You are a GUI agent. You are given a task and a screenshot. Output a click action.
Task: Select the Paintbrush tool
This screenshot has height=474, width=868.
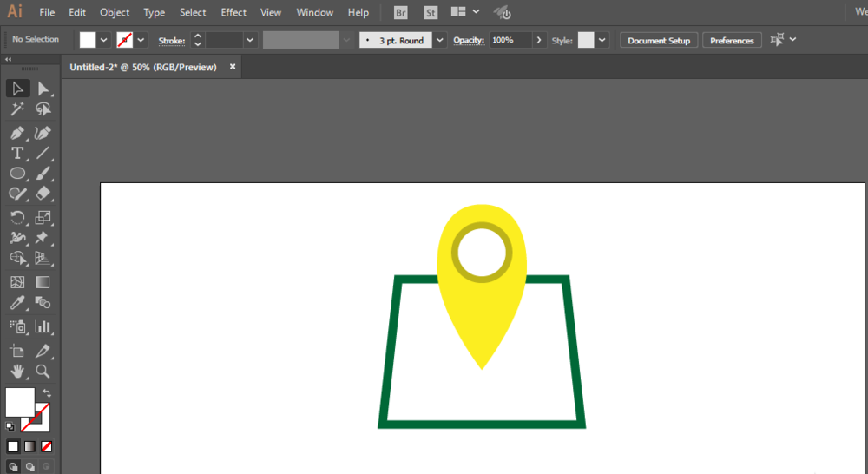point(43,174)
